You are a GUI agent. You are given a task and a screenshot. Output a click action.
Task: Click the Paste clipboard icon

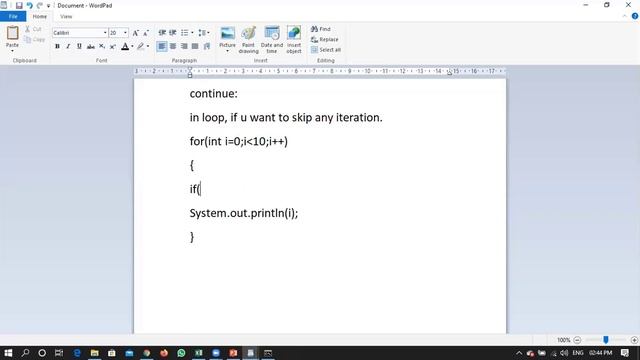click(x=12, y=33)
